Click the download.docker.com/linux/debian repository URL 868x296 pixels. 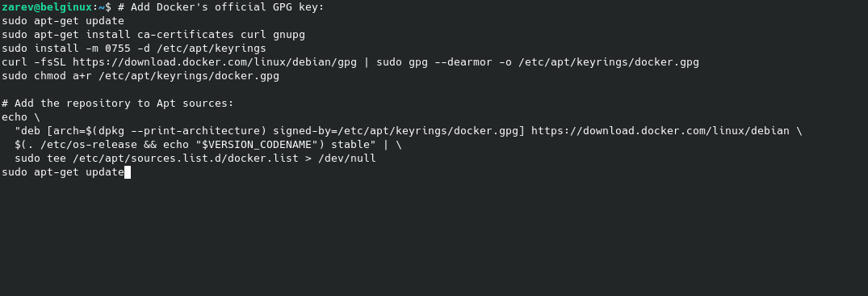[x=660, y=131]
